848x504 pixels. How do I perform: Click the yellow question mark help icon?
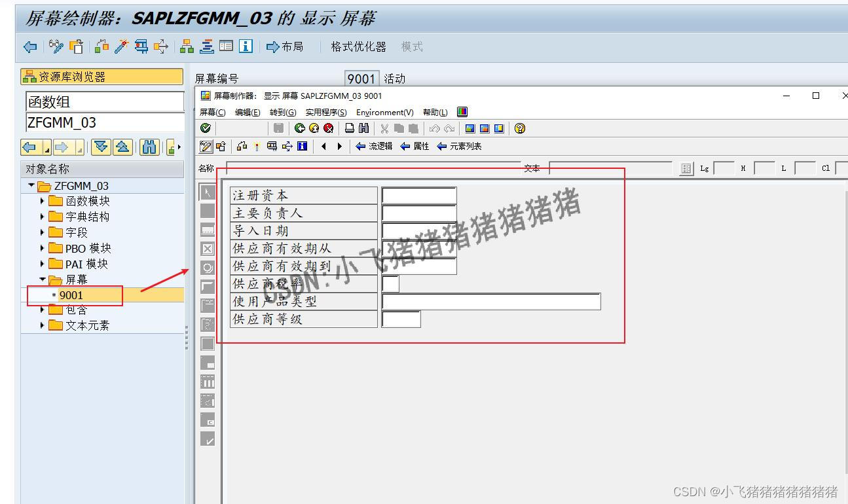tap(520, 128)
